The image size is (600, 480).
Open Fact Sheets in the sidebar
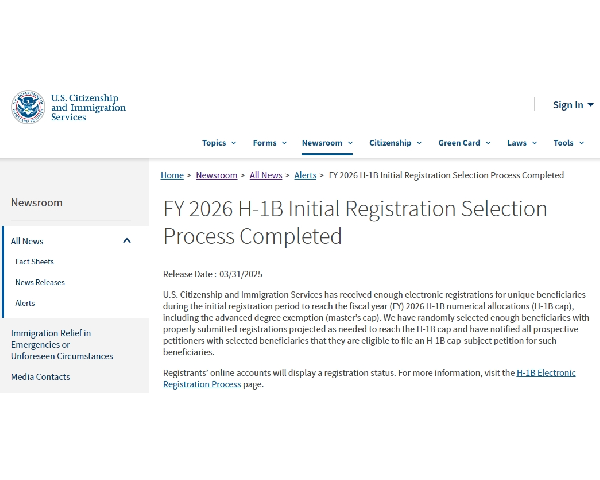34,261
